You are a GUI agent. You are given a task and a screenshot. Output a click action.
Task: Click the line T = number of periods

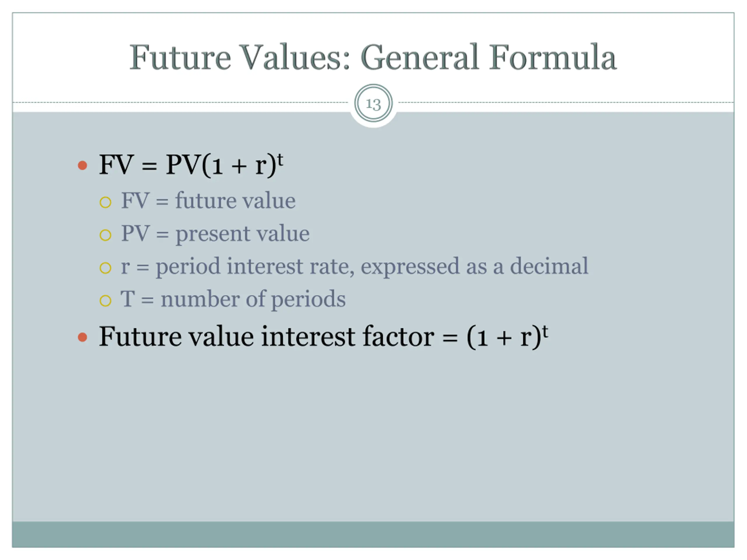pyautogui.click(x=233, y=299)
